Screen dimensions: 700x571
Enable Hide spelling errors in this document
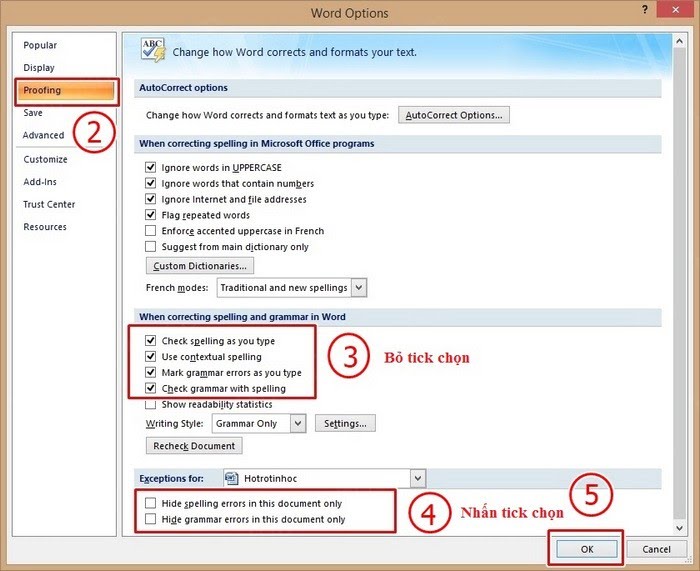coord(151,504)
